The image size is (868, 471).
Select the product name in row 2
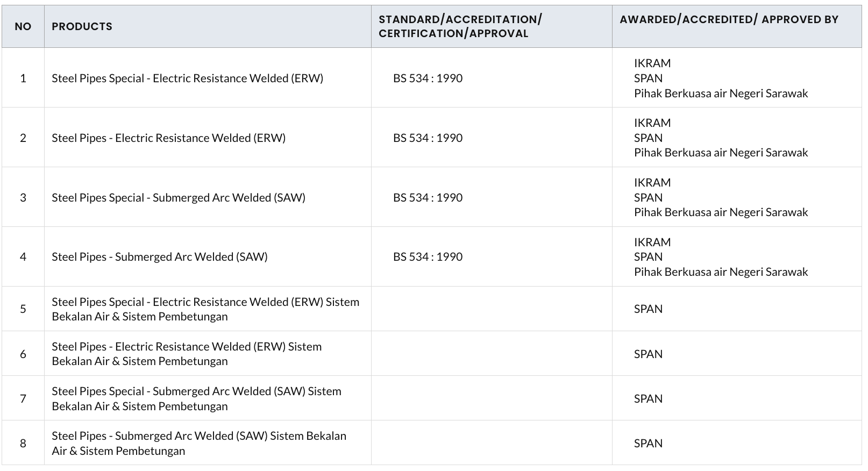click(x=168, y=138)
